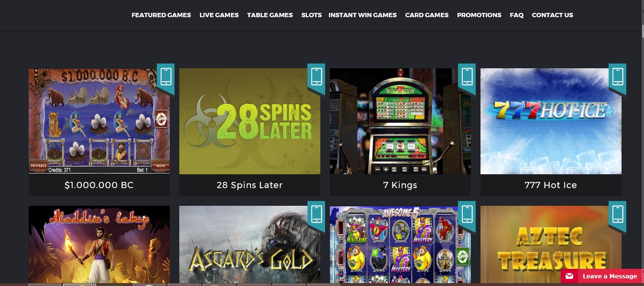644x286 pixels.
Task: Open the Card Games menu item
Action: click(427, 15)
